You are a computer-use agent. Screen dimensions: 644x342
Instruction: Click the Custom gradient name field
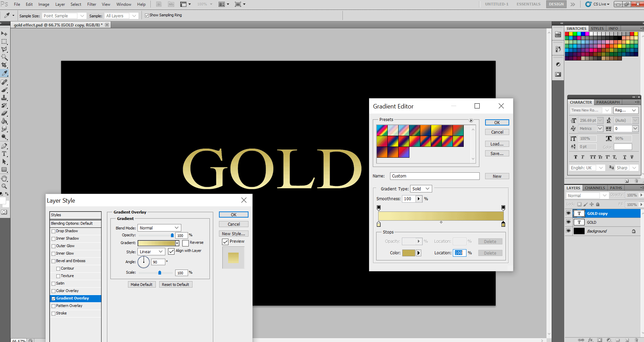(435, 176)
